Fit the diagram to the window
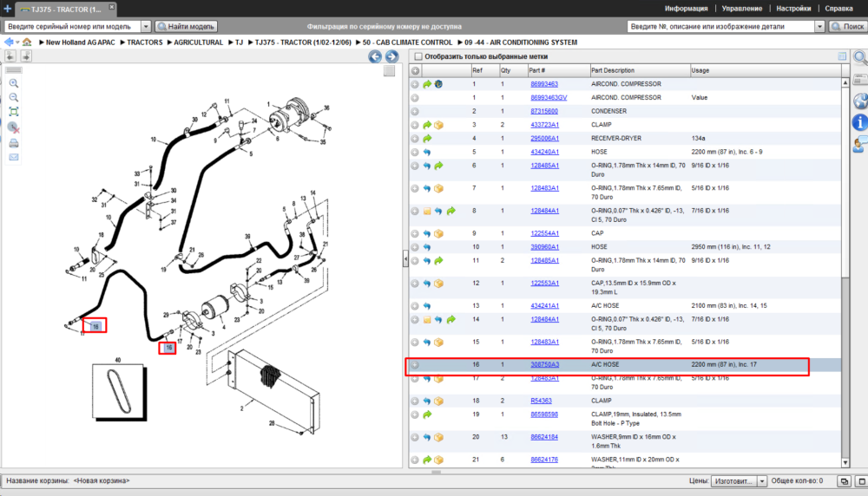The image size is (868, 496). click(x=14, y=112)
